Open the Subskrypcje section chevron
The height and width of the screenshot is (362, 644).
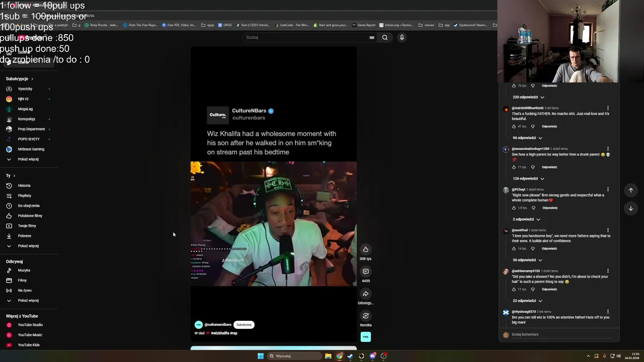pos(32,79)
